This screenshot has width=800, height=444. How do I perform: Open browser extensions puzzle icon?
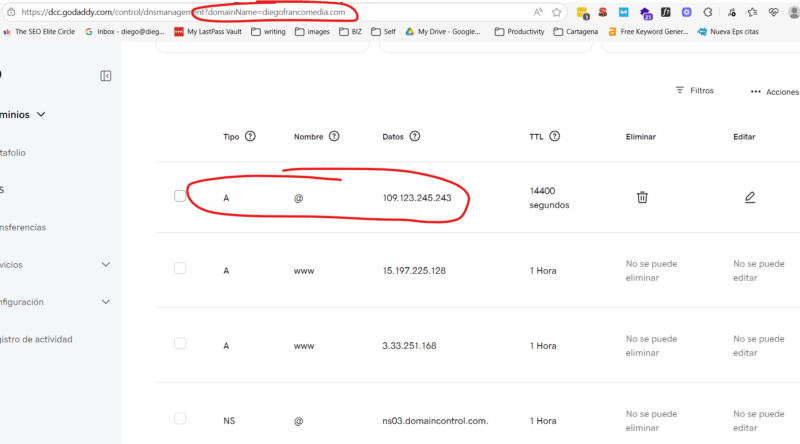tap(708, 12)
